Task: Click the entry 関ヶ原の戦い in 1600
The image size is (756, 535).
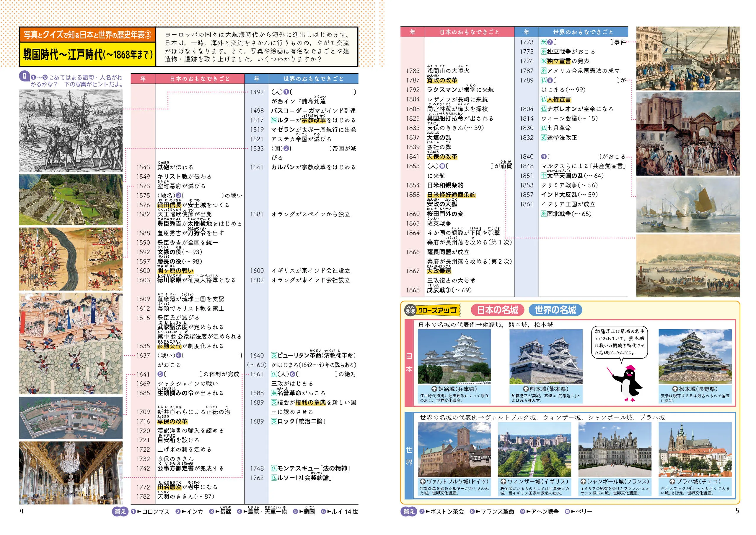Action: 175,271
